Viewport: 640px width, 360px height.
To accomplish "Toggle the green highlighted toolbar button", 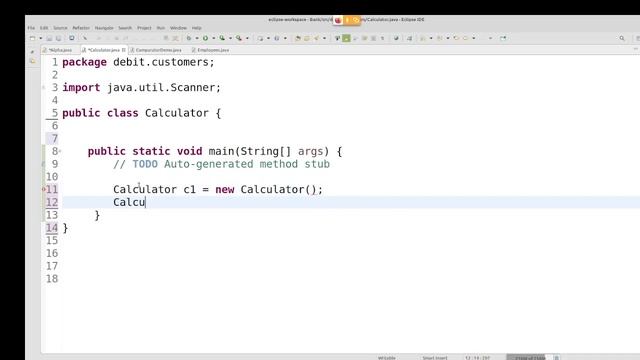I will [346, 38].
